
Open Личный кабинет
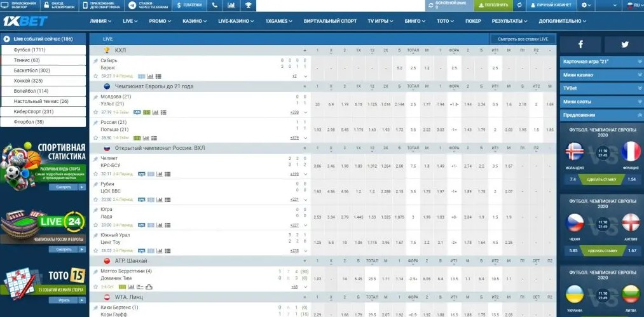tap(551, 5)
